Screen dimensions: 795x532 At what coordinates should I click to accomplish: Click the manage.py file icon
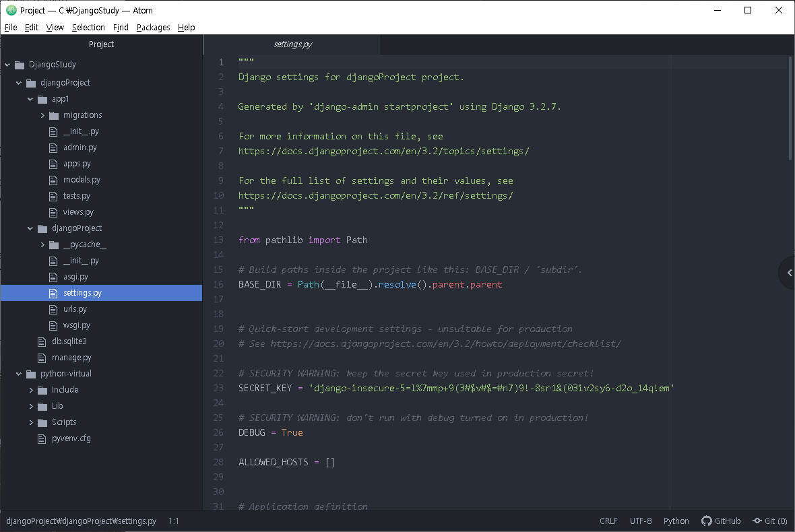(42, 358)
